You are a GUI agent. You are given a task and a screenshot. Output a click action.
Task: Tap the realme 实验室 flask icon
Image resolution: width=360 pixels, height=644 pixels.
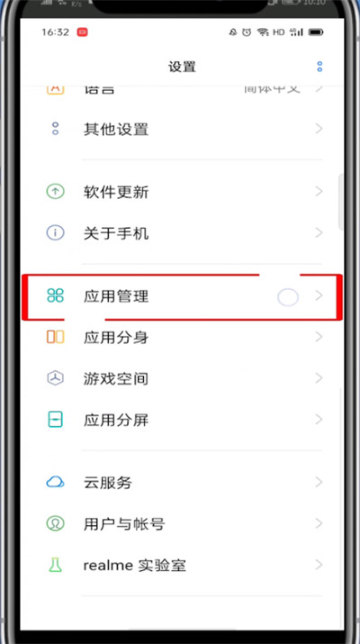click(x=56, y=565)
